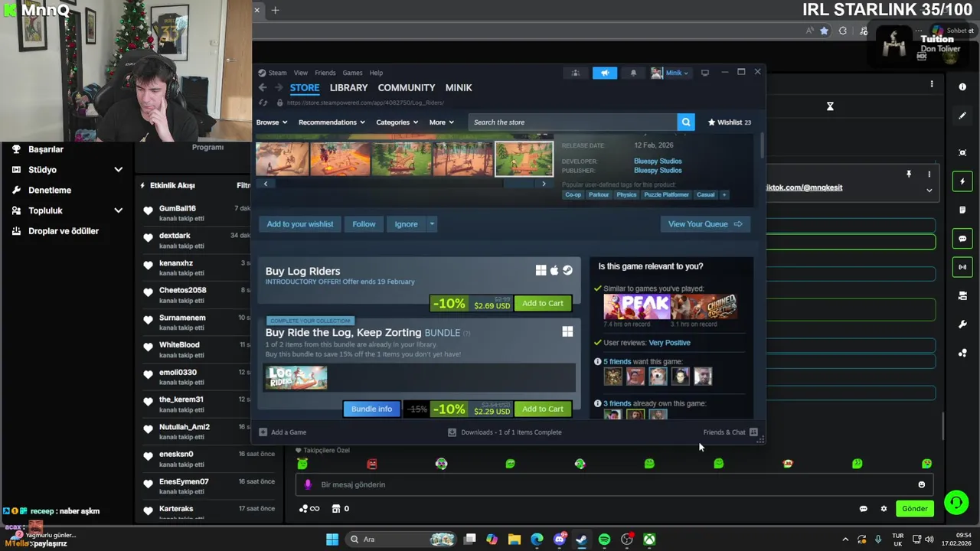Open chat settings gear near Gönder
The image size is (980, 551).
[884, 509]
